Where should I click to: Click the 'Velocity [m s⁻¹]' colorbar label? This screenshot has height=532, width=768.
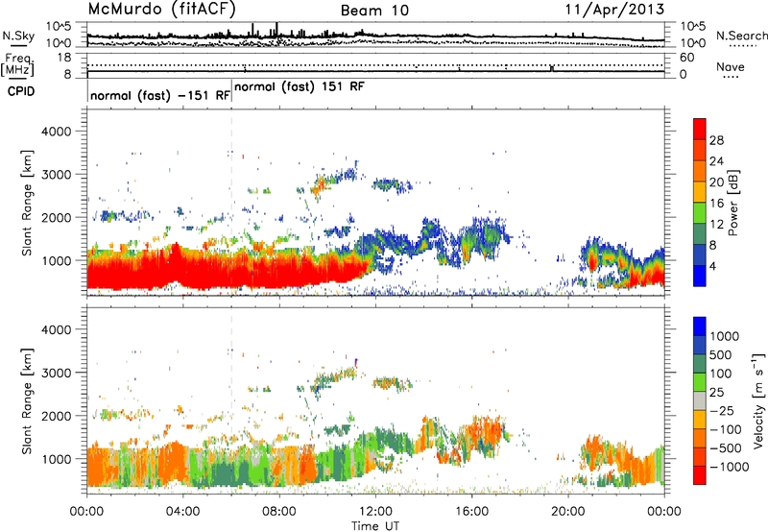[758, 400]
